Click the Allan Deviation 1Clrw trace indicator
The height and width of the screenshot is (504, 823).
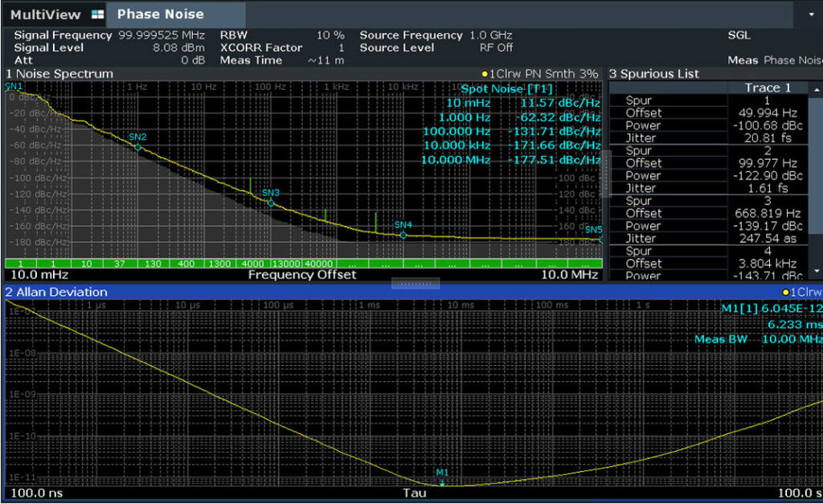click(x=801, y=293)
